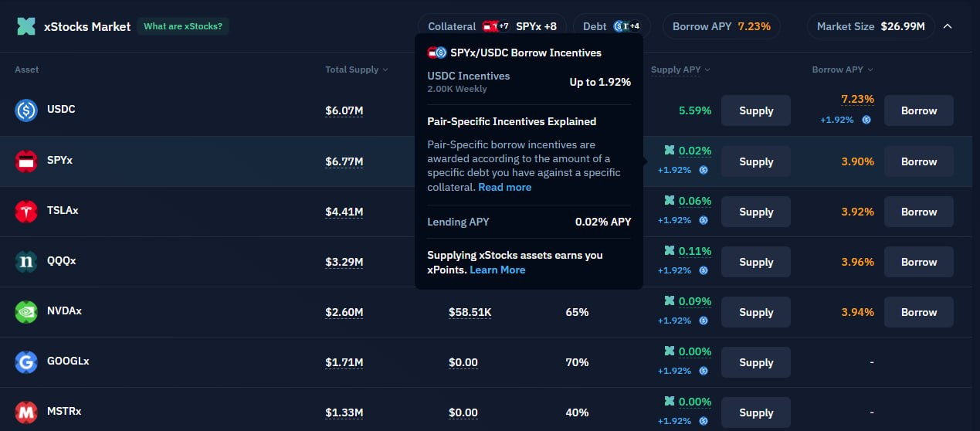This screenshot has width=980, height=431.
Task: Click Supply button for NVDAx
Action: tap(756, 312)
